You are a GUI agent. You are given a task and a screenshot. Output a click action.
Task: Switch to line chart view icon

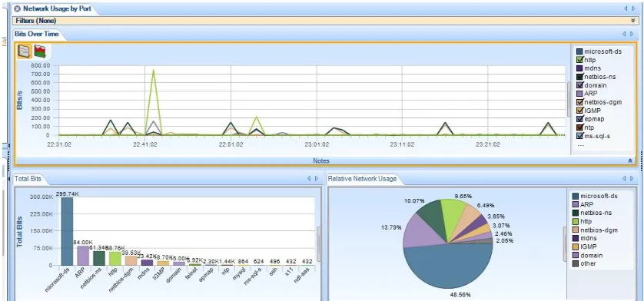point(25,51)
